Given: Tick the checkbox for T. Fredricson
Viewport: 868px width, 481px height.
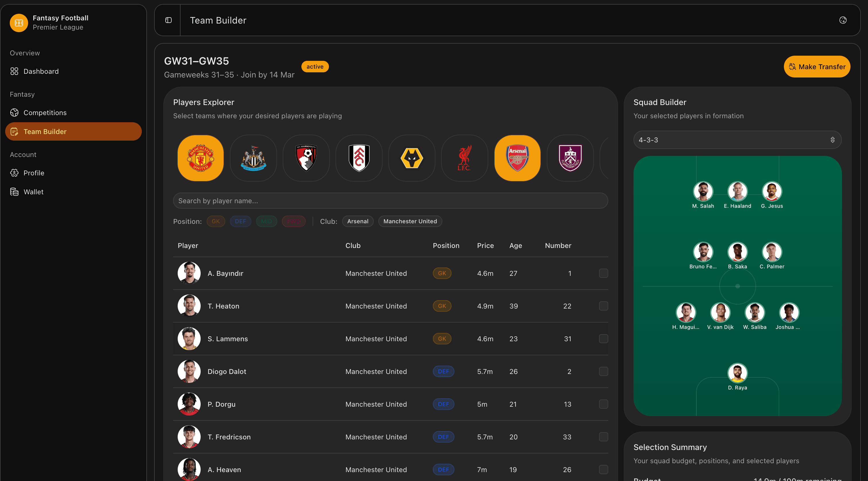Looking at the screenshot, I should [x=603, y=437].
